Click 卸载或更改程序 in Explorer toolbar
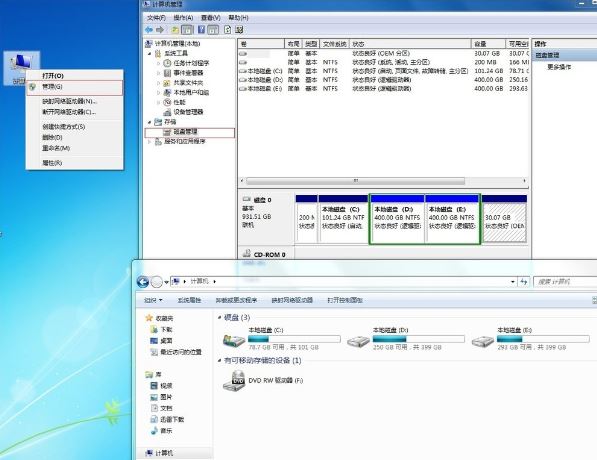Image resolution: width=597 pixels, height=460 pixels. tap(236, 300)
